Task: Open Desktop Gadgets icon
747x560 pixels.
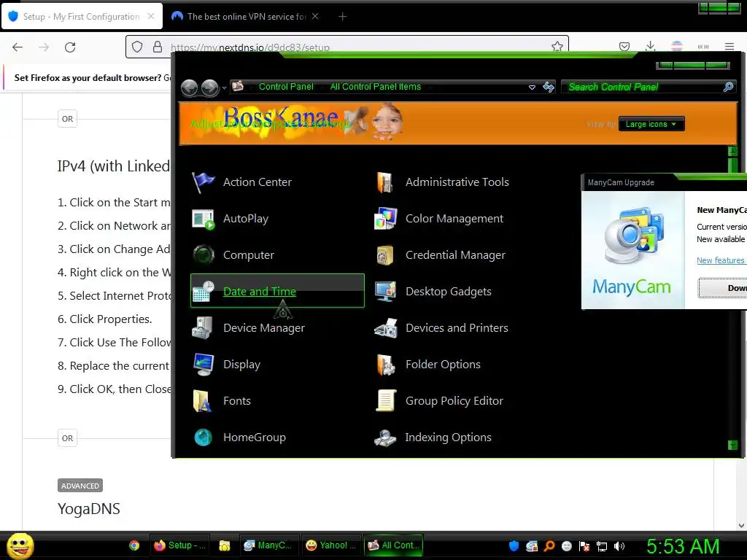Action: click(x=385, y=291)
